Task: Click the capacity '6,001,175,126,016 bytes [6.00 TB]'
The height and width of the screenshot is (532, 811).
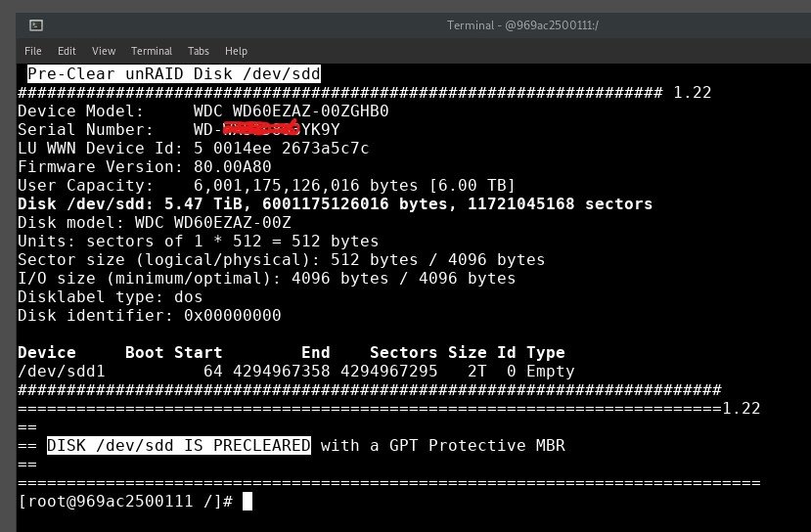Action: click(x=354, y=185)
